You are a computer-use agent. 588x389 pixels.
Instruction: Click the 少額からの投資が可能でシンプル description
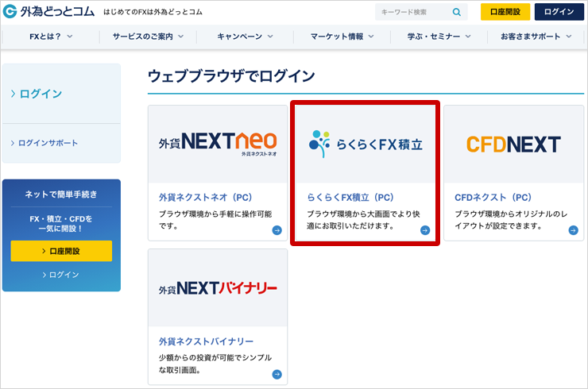(x=215, y=364)
